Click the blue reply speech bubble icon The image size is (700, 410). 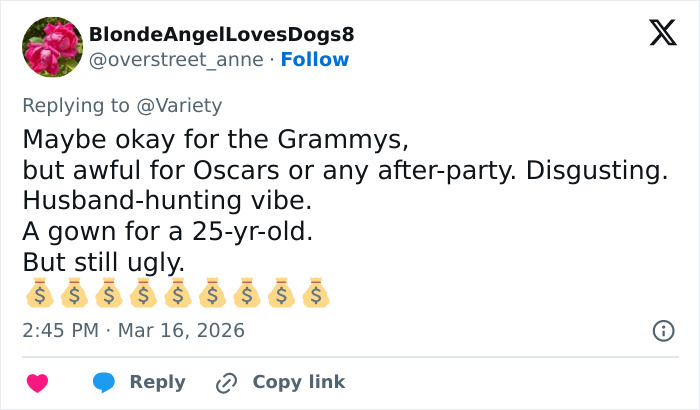(103, 382)
